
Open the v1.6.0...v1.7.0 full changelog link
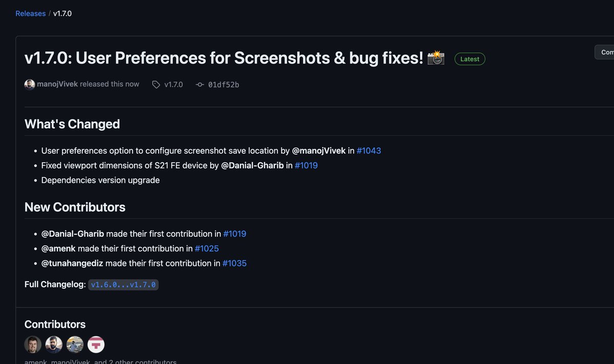(123, 285)
